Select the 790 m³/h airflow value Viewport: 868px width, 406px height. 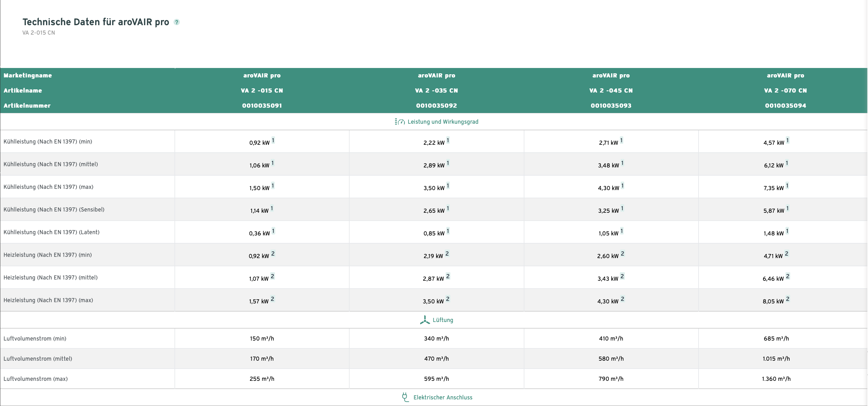(611, 379)
